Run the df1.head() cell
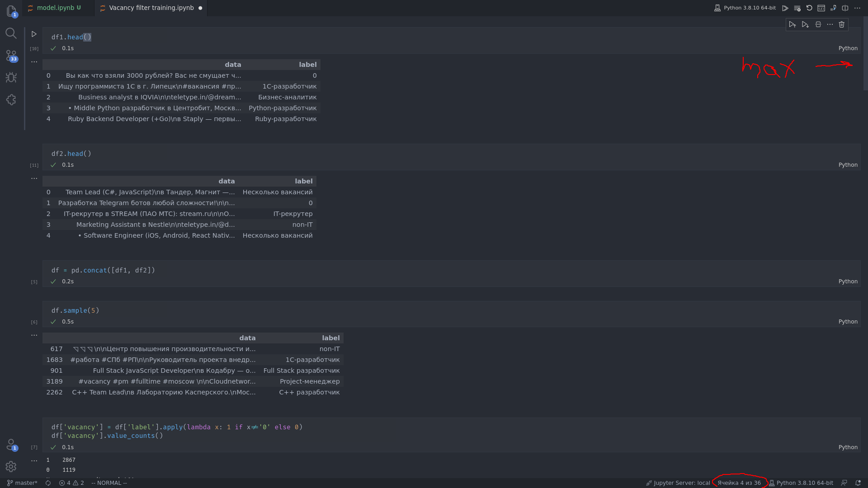Image resolution: width=868 pixels, height=488 pixels. pos(34,34)
